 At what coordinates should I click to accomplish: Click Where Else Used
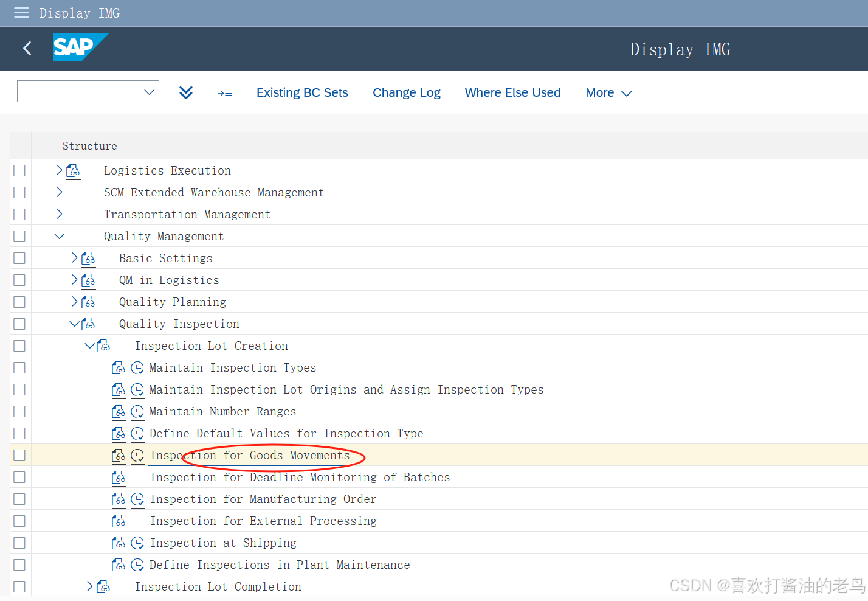click(x=512, y=93)
